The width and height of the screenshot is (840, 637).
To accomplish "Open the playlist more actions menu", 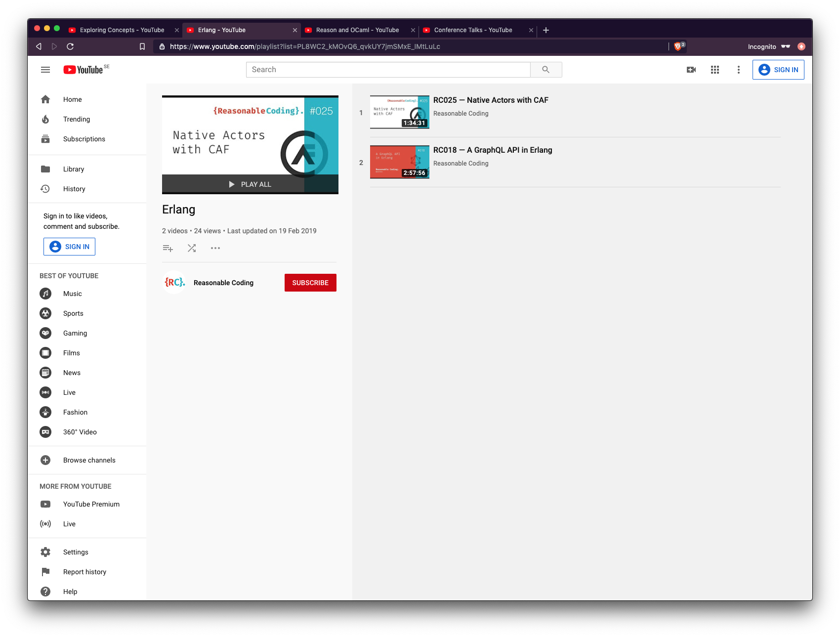I will coord(215,248).
